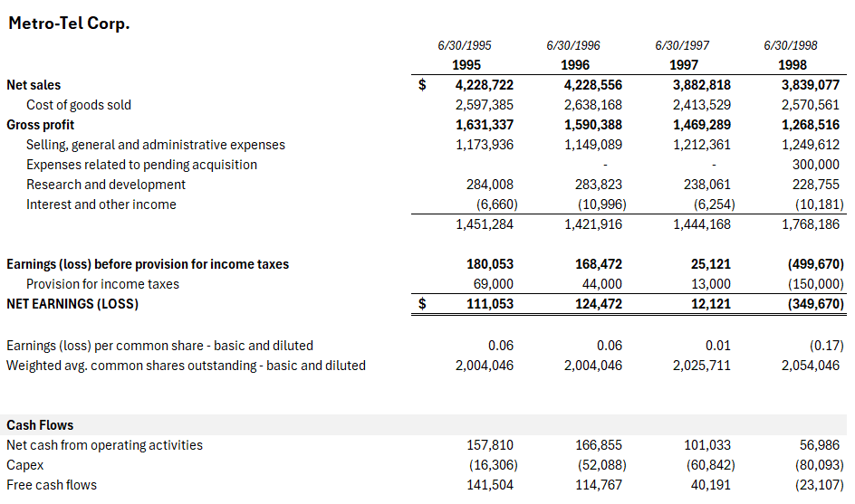Click SG&A value 1,212,361
The height and width of the screenshot is (504, 855).
coord(702,145)
